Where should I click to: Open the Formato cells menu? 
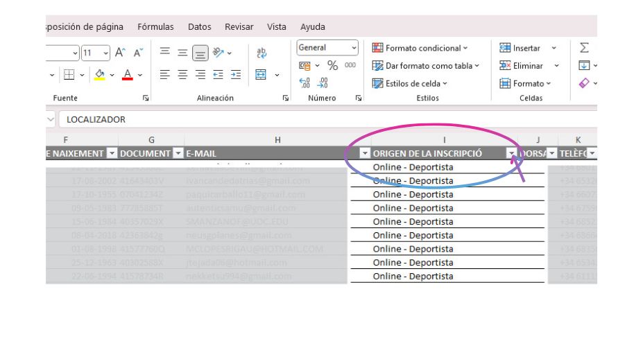[x=525, y=83]
